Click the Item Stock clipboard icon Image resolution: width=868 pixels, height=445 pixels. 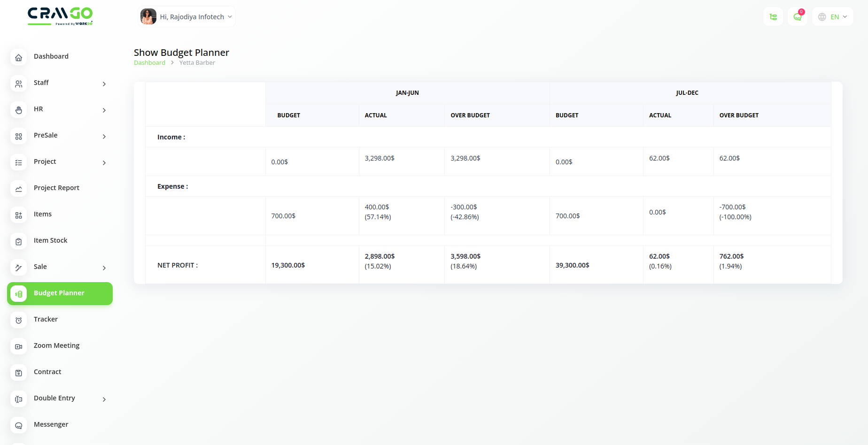19,241
